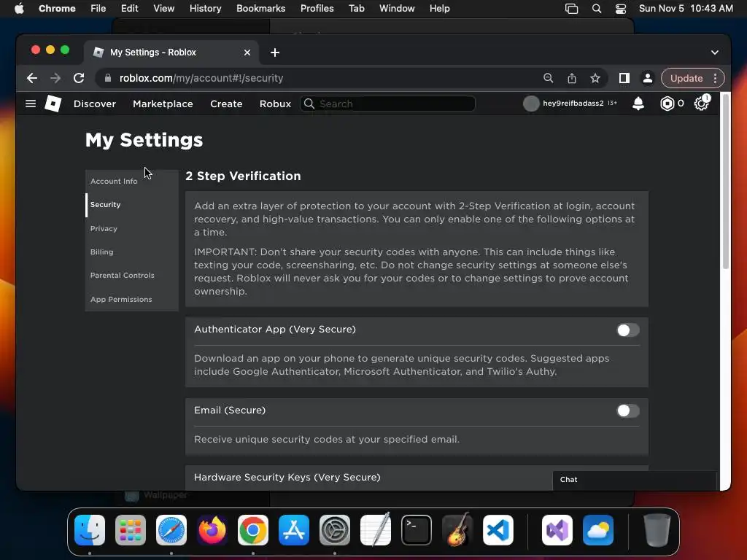This screenshot has height=560, width=747.
Task: Open Spotlight search in the menu bar
Action: [597, 9]
